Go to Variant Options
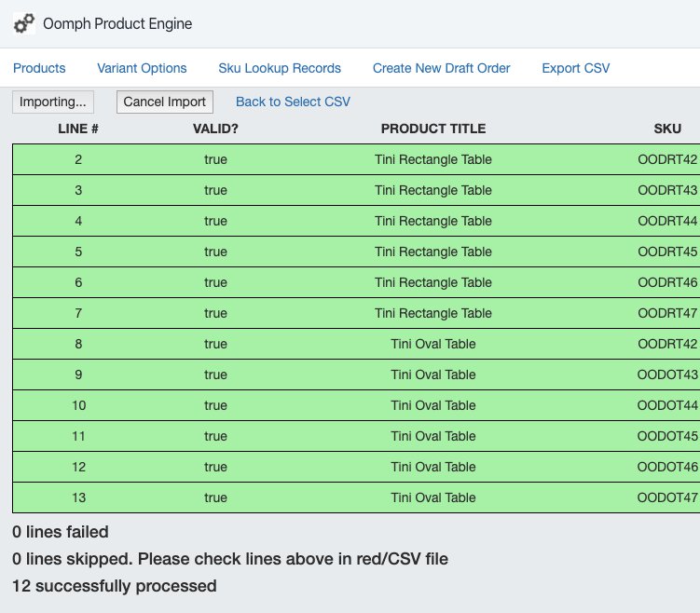This screenshot has width=700, height=613. [x=142, y=68]
